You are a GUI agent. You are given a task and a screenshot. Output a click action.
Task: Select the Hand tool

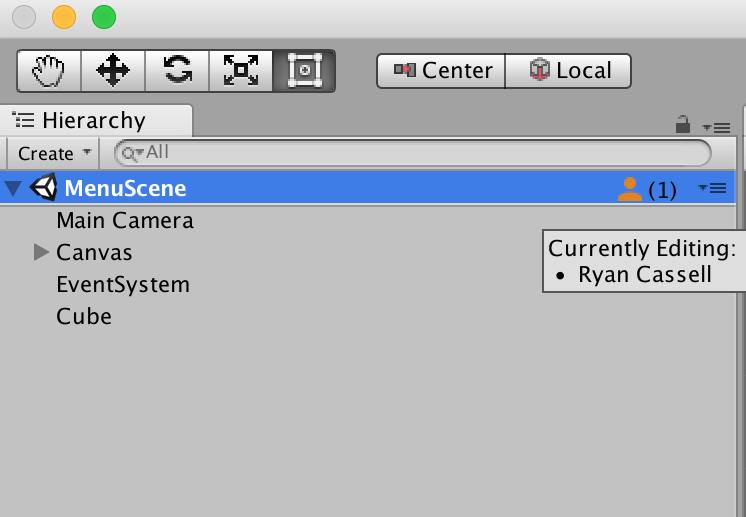click(48, 71)
